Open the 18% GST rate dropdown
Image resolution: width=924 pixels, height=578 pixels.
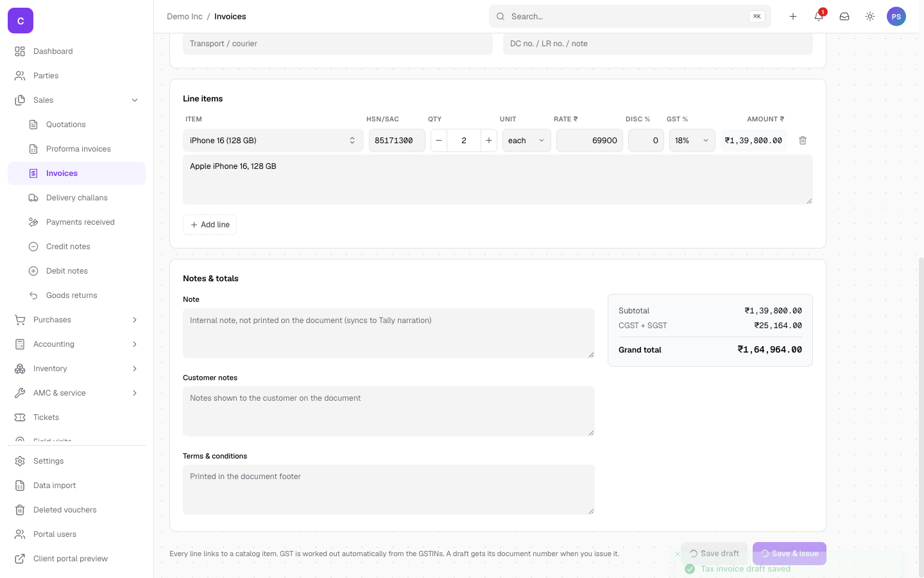coord(692,141)
